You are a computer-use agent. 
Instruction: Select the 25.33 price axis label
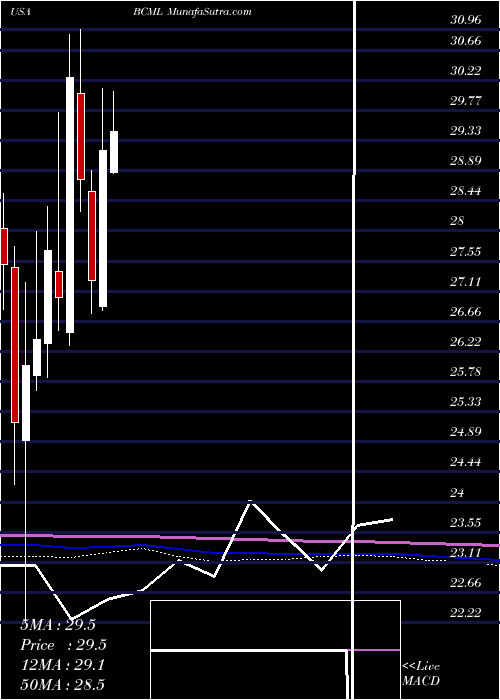pos(466,402)
